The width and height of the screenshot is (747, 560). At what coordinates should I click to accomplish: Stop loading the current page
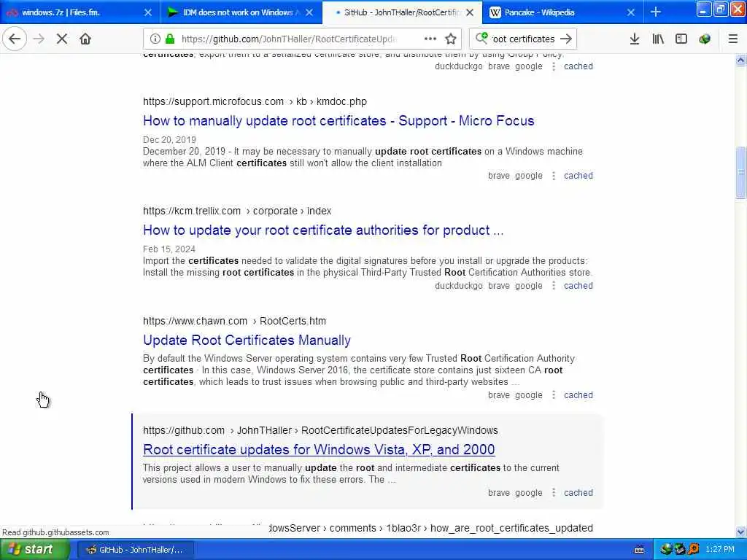click(62, 39)
